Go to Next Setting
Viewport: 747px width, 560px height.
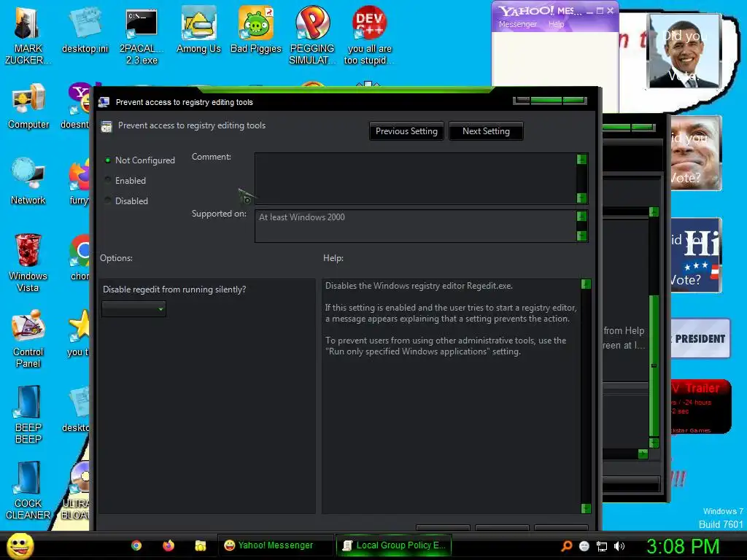pyautogui.click(x=486, y=131)
